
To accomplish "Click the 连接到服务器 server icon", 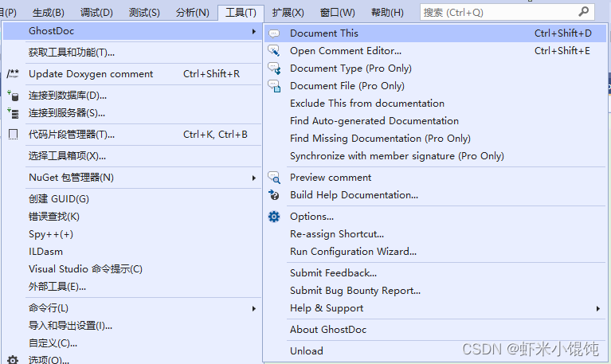I will coord(13,113).
